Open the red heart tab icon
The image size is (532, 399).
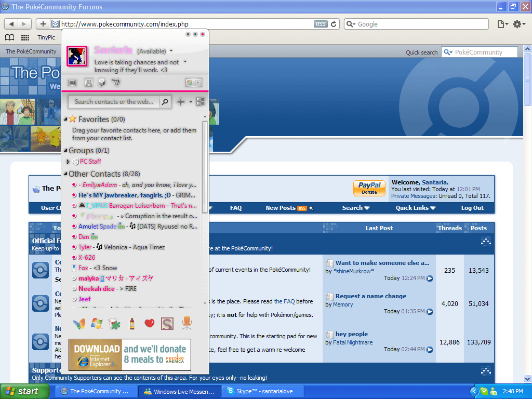149,324
